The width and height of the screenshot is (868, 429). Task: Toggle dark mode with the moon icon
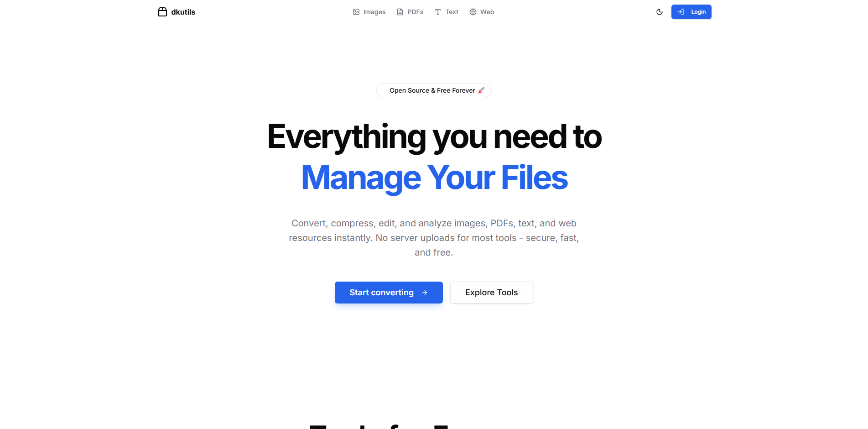[x=660, y=12]
